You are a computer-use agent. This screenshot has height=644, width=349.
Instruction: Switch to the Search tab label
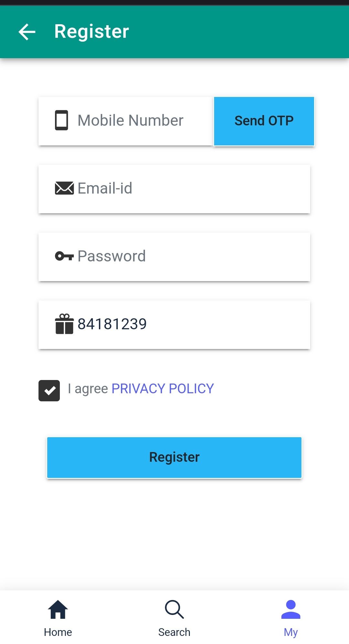click(x=174, y=632)
